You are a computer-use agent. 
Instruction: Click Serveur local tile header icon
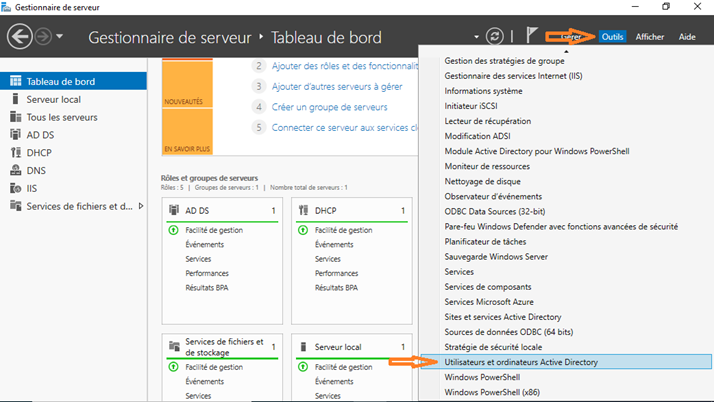pyautogui.click(x=303, y=346)
